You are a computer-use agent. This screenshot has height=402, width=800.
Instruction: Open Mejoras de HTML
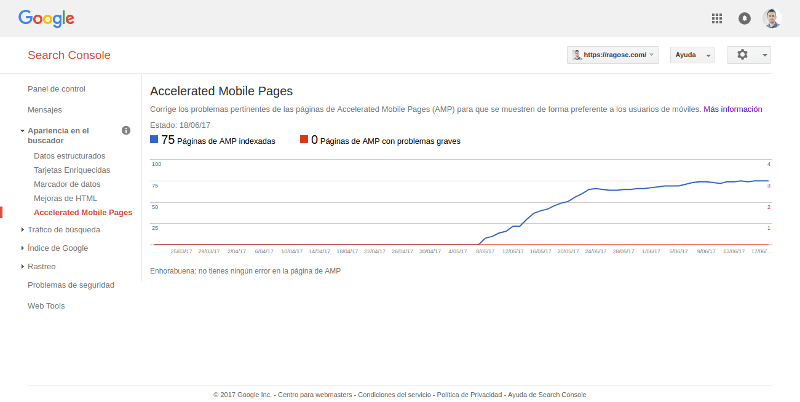click(x=65, y=198)
